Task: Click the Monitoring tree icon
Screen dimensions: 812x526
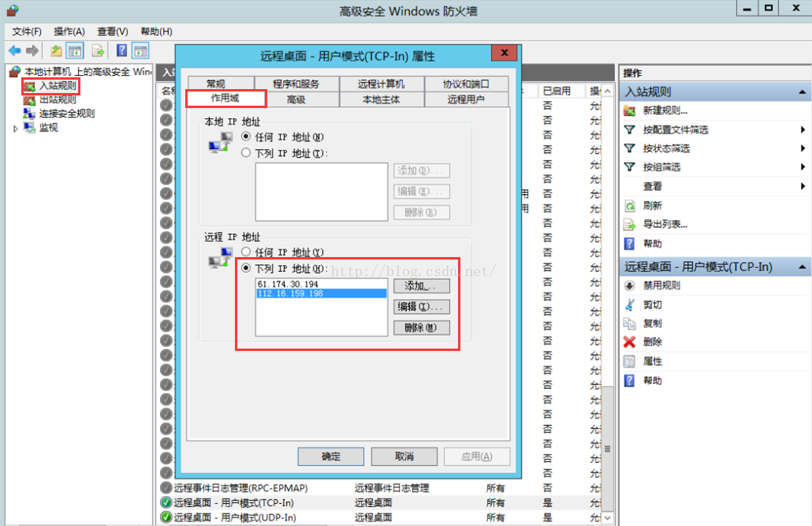Action: [29, 128]
